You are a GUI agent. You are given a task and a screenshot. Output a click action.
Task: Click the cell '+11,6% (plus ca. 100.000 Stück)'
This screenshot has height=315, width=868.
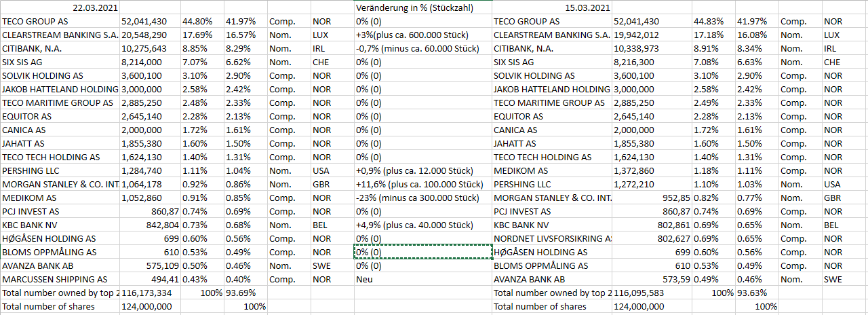(423, 184)
